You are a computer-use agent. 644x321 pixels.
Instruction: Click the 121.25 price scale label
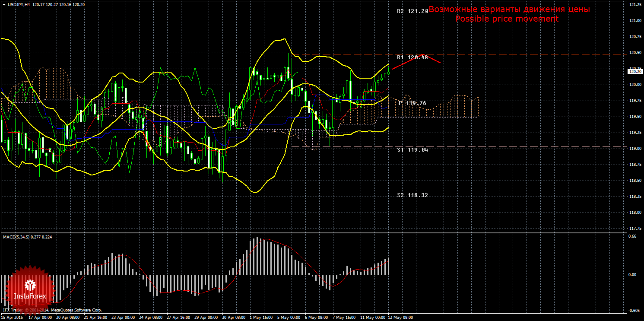634,5
